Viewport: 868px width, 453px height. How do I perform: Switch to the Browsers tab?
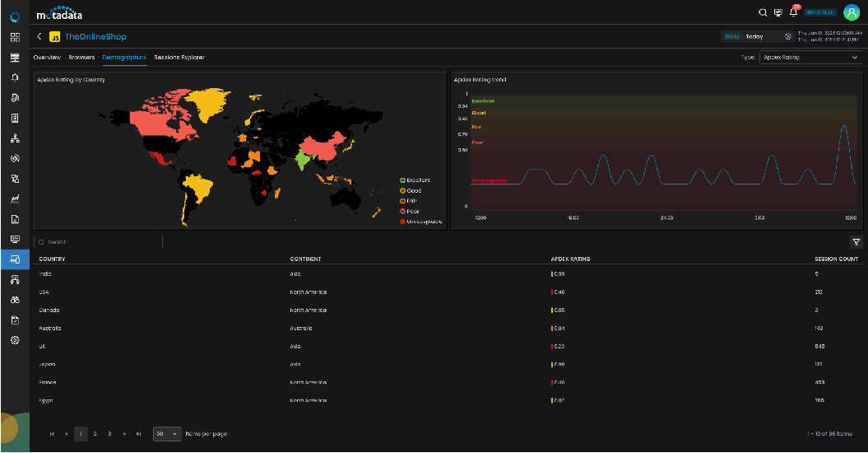click(81, 58)
